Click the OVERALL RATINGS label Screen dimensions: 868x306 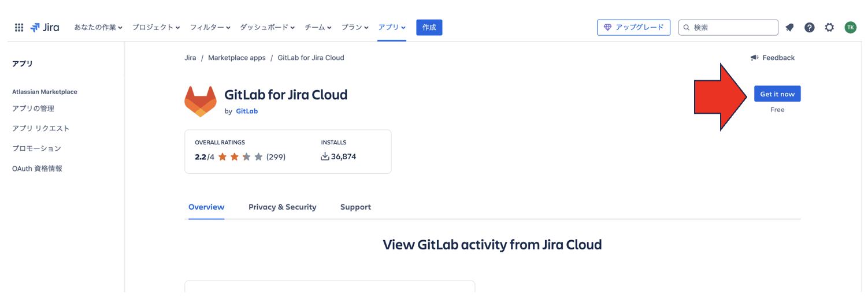[220, 142]
